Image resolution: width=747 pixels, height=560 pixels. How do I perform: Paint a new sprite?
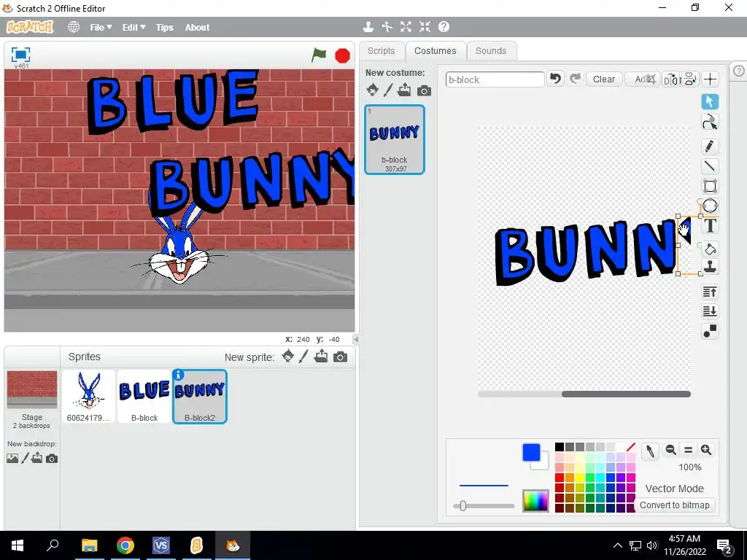(x=303, y=356)
